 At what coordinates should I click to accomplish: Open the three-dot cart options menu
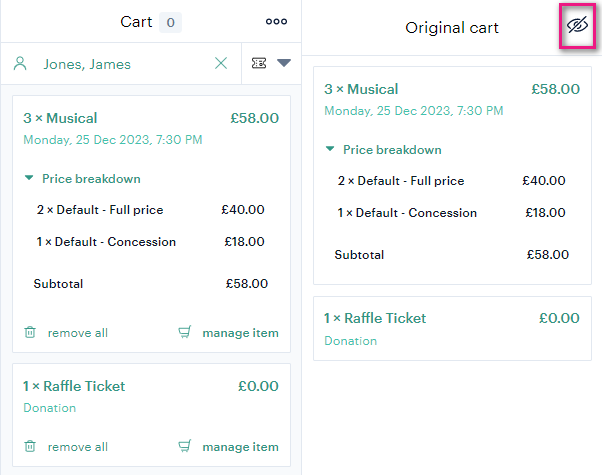(x=276, y=22)
